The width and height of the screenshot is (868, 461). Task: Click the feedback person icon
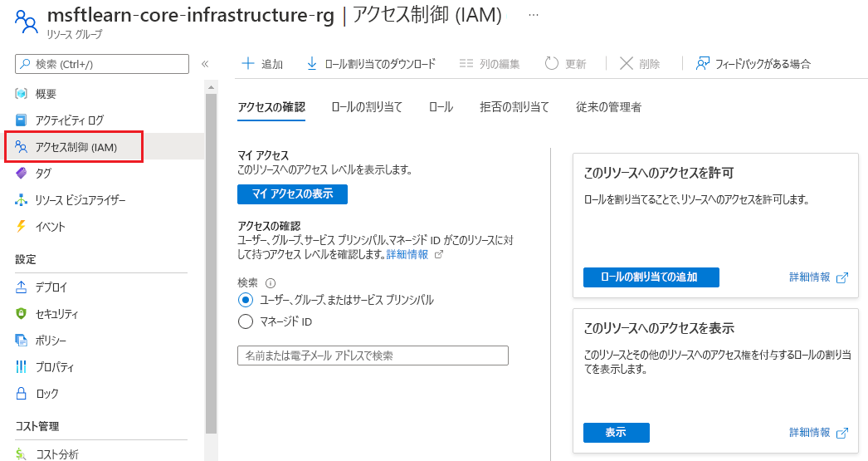[703, 64]
